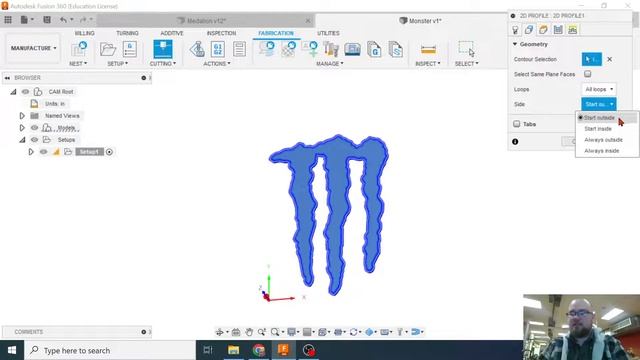Toggle visibility of Setup1

point(44,152)
